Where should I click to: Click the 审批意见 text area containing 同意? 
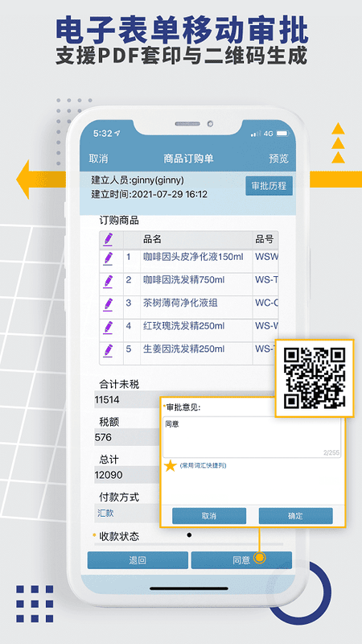(x=252, y=437)
